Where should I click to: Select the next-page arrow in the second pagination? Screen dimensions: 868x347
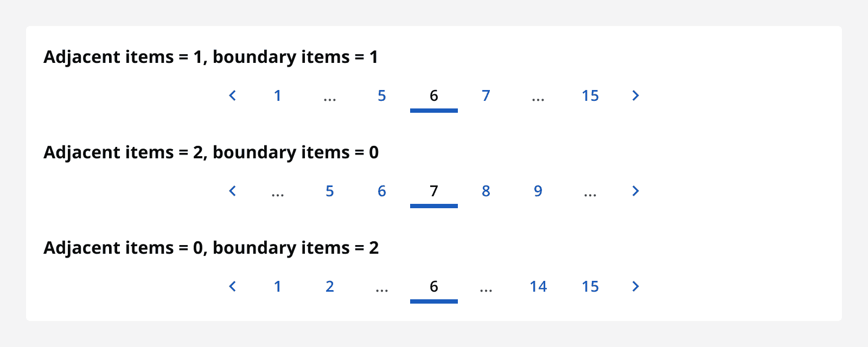click(635, 191)
